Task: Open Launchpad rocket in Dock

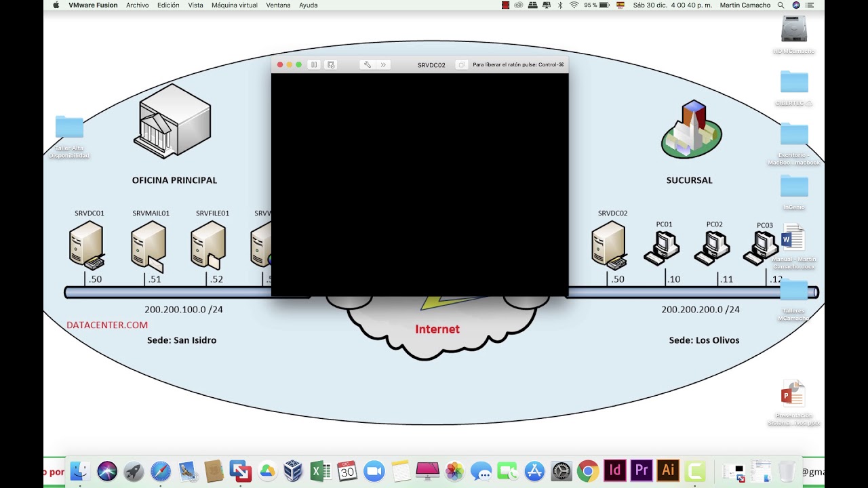Action: pos(134,470)
